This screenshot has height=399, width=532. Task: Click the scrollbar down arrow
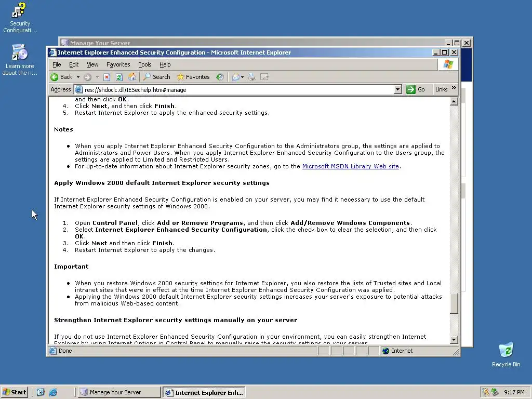pyautogui.click(x=454, y=340)
